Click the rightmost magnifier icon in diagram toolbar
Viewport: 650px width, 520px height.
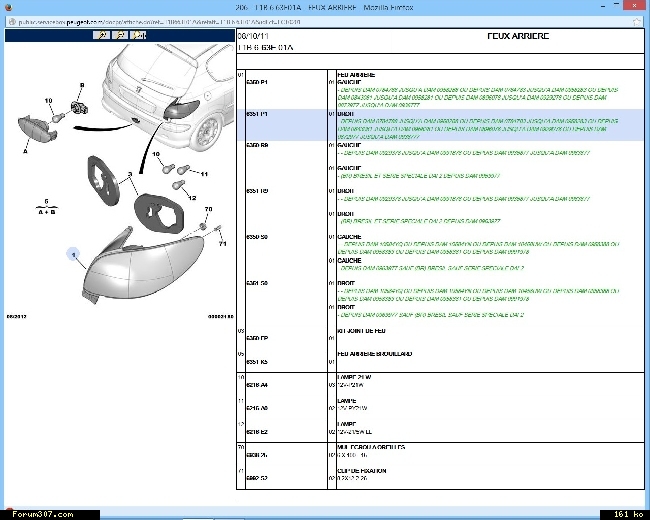[x=138, y=35]
